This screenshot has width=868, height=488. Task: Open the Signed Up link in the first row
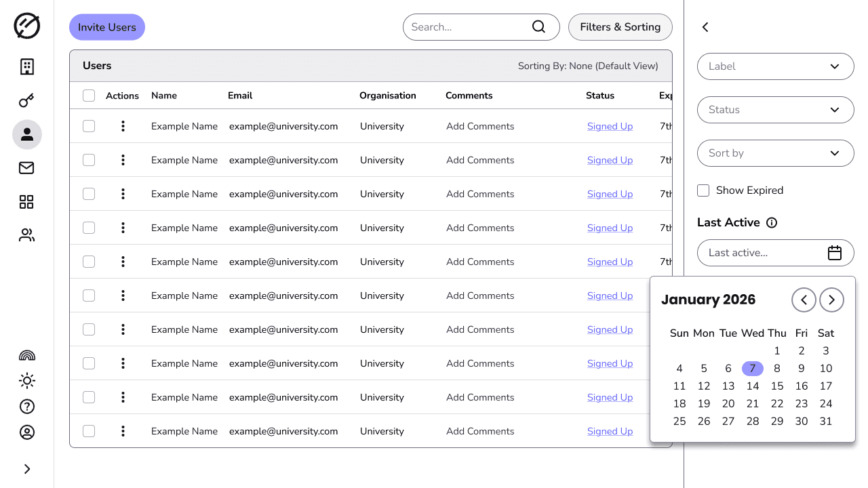point(610,126)
